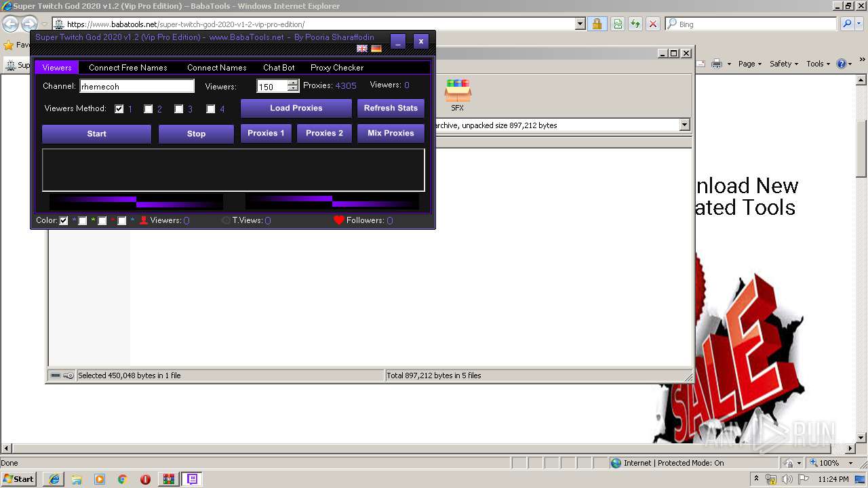Launch Chrome from the taskbar

[123, 479]
